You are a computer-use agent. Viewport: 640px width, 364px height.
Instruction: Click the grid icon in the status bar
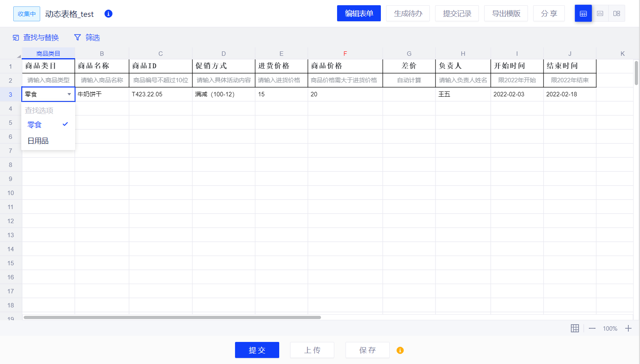575,328
